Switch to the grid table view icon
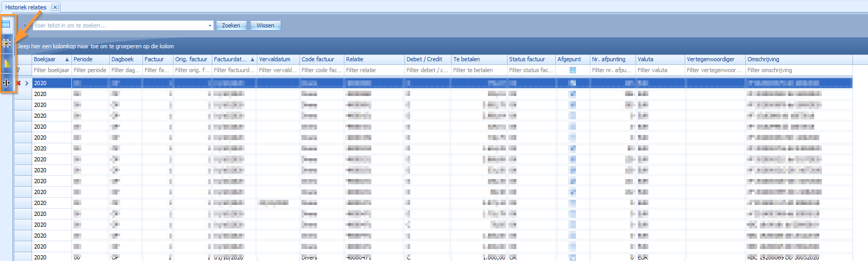Image resolution: width=868 pixels, height=261 pixels. tap(6, 24)
